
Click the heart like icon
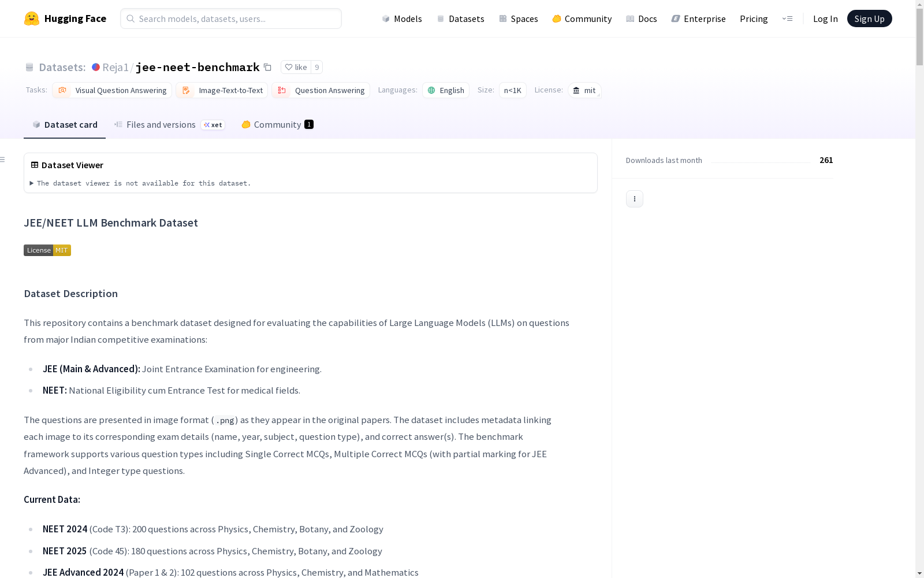click(x=289, y=67)
